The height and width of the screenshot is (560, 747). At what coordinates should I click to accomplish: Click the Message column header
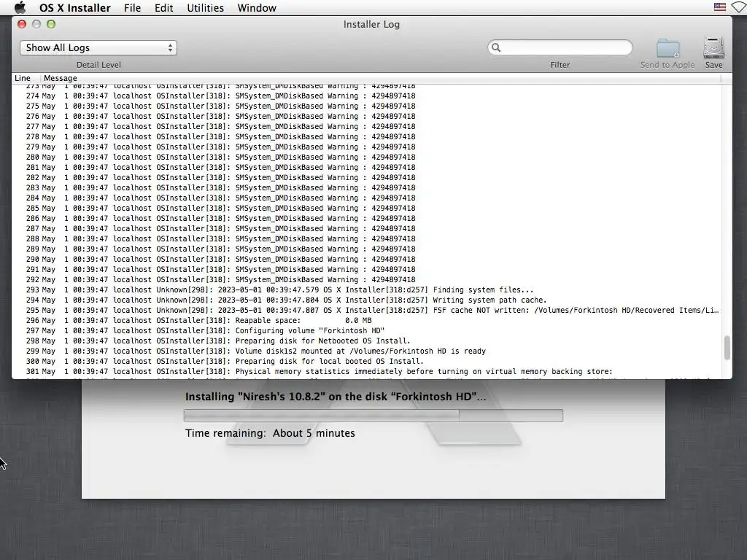(60, 78)
